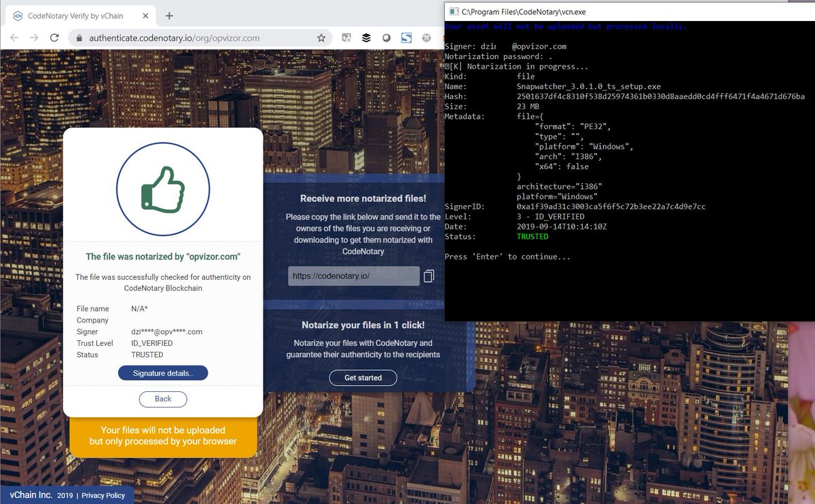
Task: Click the "Your files will not be uploaded" banner
Action: [x=163, y=436]
